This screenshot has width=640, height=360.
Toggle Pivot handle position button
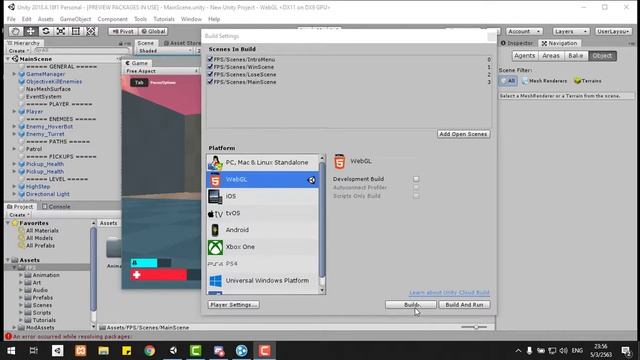coord(123,31)
